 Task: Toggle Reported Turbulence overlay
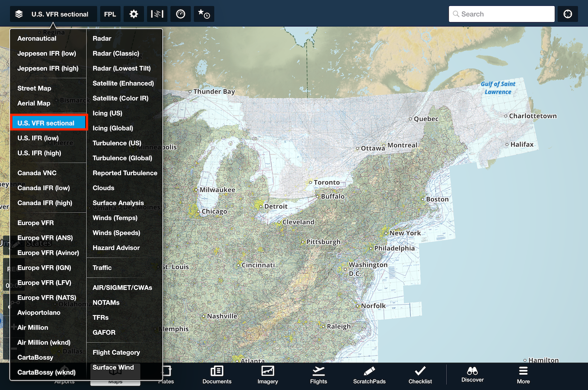pyautogui.click(x=124, y=173)
